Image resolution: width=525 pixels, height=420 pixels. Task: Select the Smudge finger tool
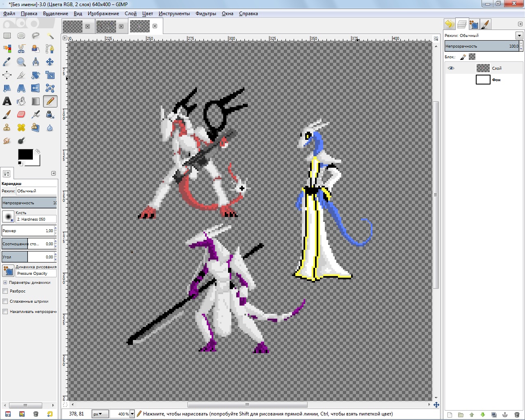click(7, 141)
